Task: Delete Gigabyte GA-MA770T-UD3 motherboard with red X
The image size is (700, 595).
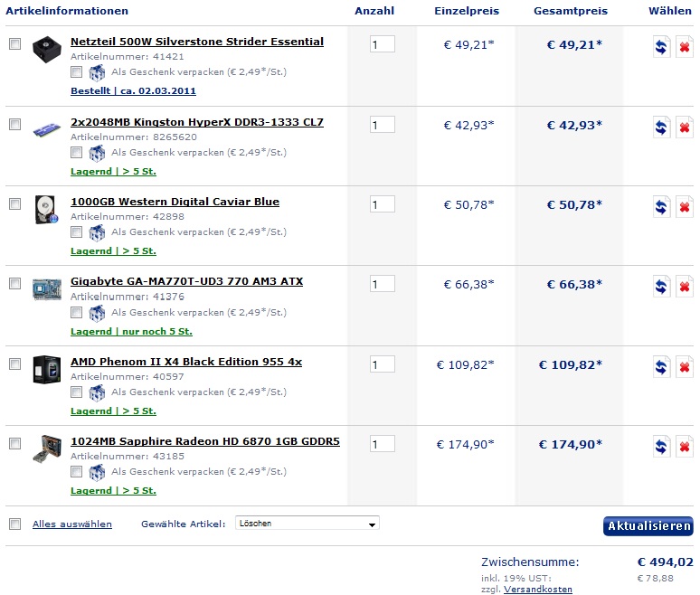Action: click(x=685, y=287)
